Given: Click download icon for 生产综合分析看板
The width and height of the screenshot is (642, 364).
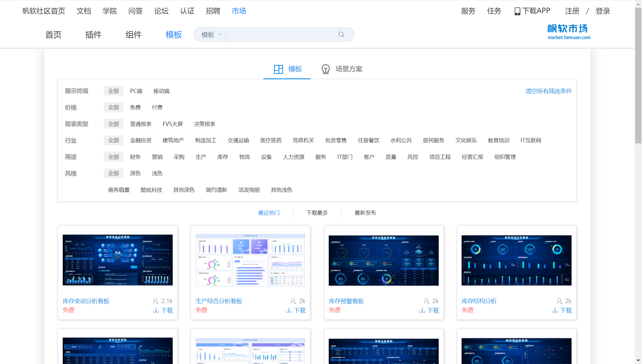Looking at the screenshot, I should pos(289,310).
